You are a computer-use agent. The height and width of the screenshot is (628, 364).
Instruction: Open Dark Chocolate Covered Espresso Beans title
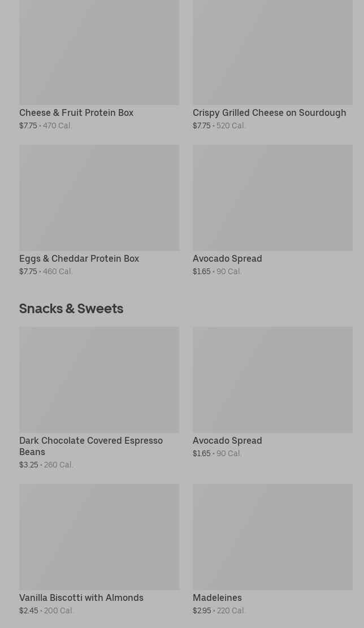tap(90, 446)
